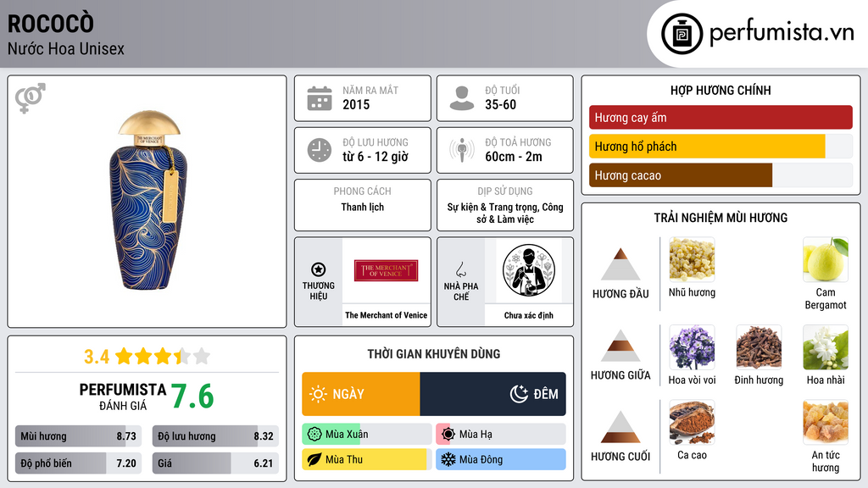Viewport: 868px width, 488px height.
Task: Click the HƯƠNG ĐẦU label
Action: pos(620,294)
